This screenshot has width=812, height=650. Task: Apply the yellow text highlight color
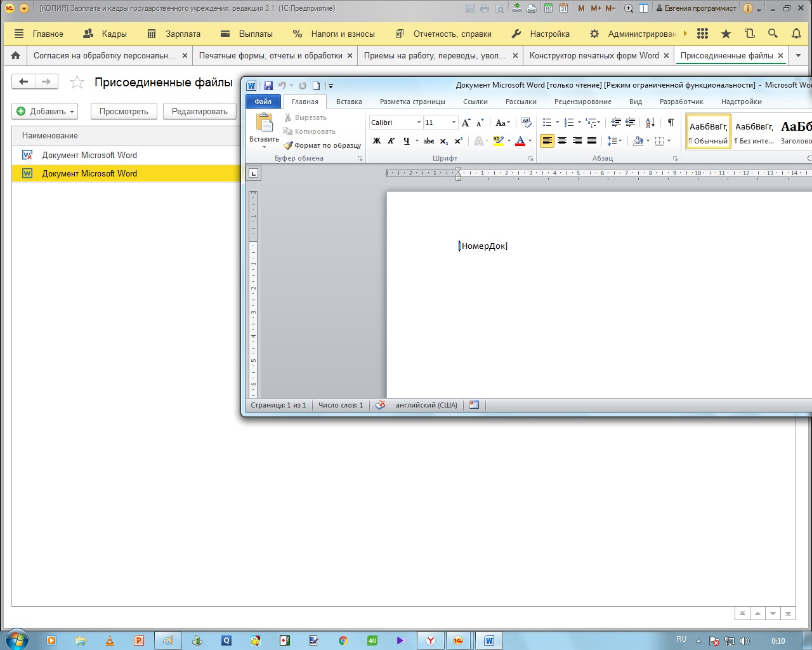(x=499, y=141)
